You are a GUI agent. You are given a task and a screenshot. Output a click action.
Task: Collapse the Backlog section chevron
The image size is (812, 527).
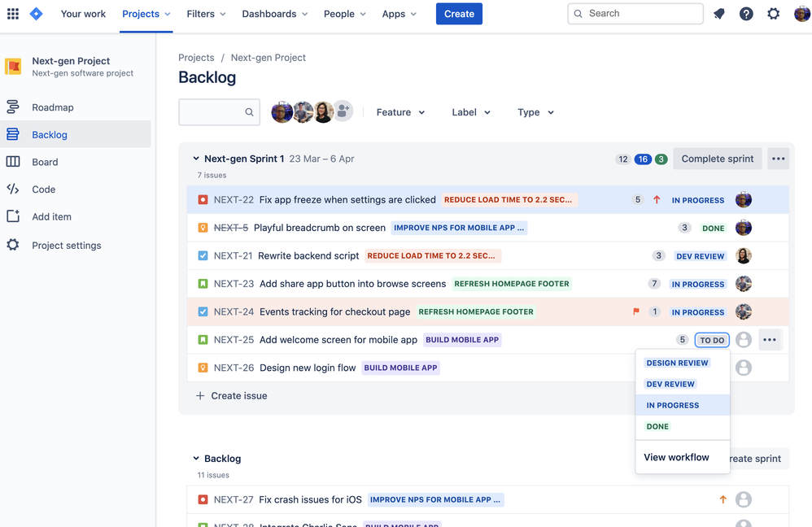(x=196, y=458)
